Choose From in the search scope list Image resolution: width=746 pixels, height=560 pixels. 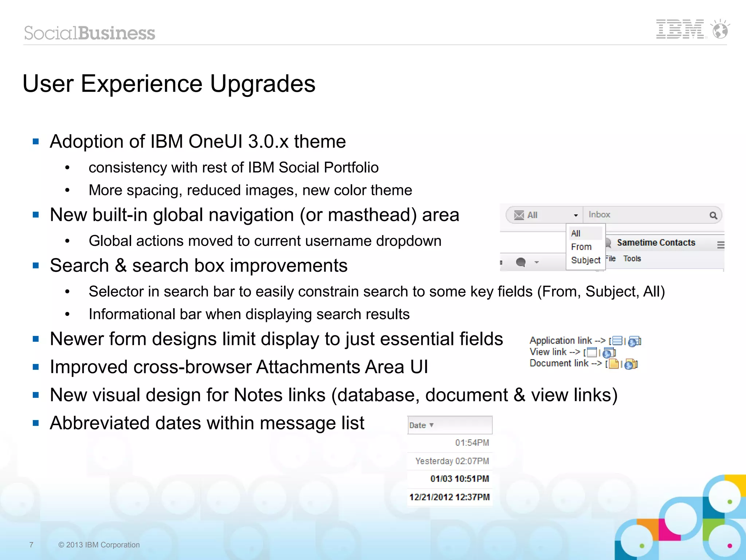tap(586, 247)
